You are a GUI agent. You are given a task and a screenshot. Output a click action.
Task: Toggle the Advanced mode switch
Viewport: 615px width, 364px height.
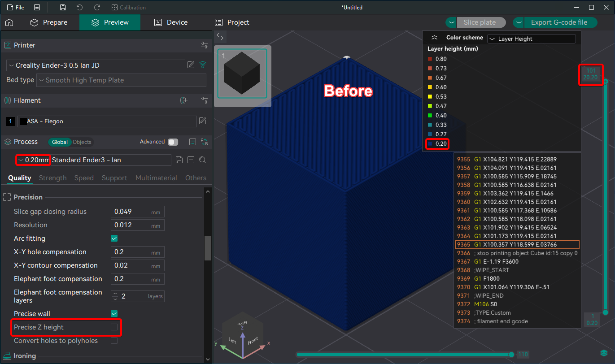(x=173, y=142)
